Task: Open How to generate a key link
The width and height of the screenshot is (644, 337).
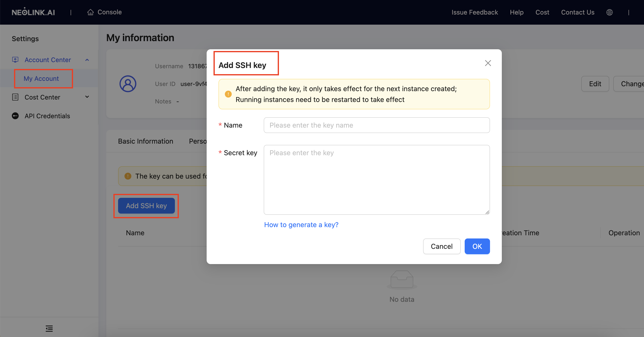Action: pyautogui.click(x=301, y=225)
